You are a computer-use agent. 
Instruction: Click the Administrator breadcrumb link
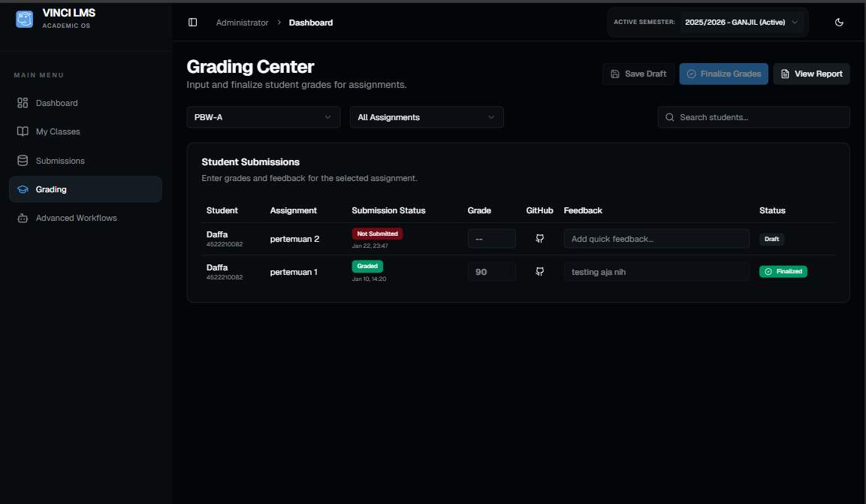(x=242, y=23)
